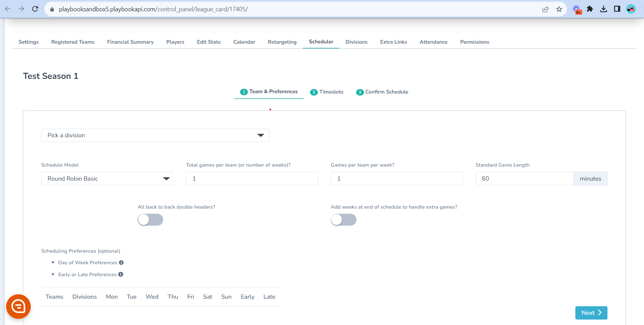Click the Early or Late Preferences text

87,274
